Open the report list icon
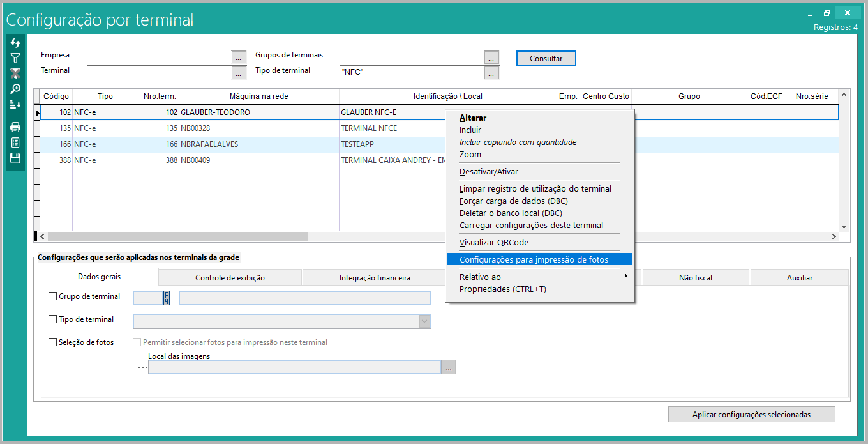This screenshot has height=444, width=868. point(15,142)
